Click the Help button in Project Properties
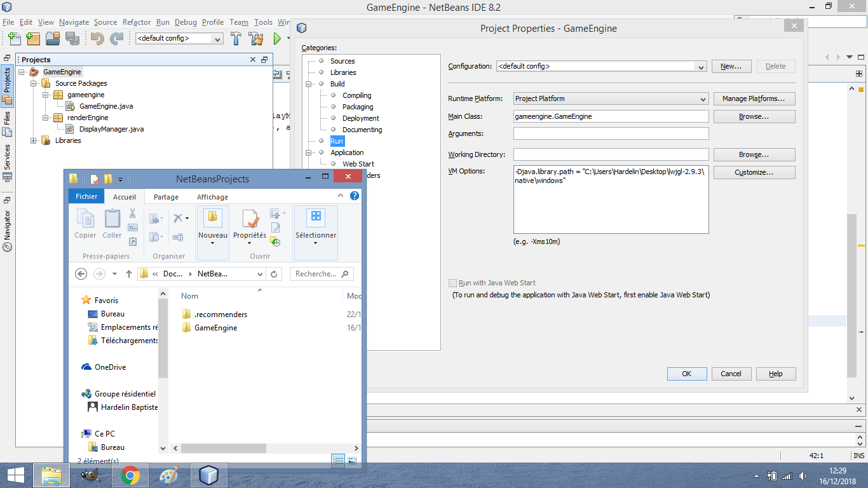The width and height of the screenshot is (868, 488). point(776,374)
